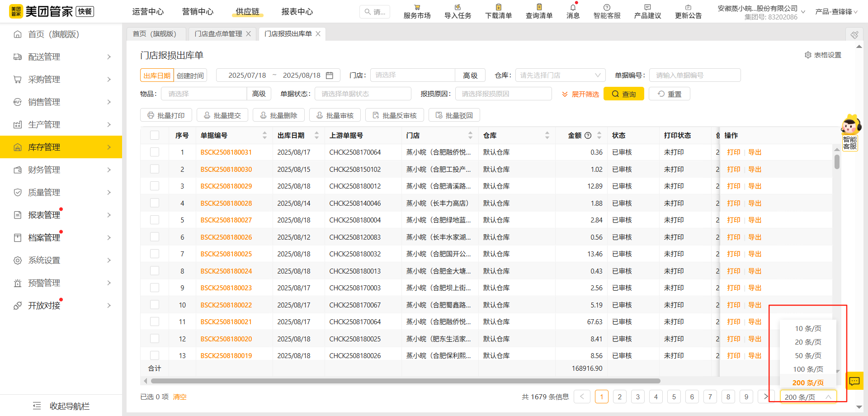Screen dimensions: 868x416
Task: Tick the checkbox for BSCK2508180022
Action: [155, 304]
